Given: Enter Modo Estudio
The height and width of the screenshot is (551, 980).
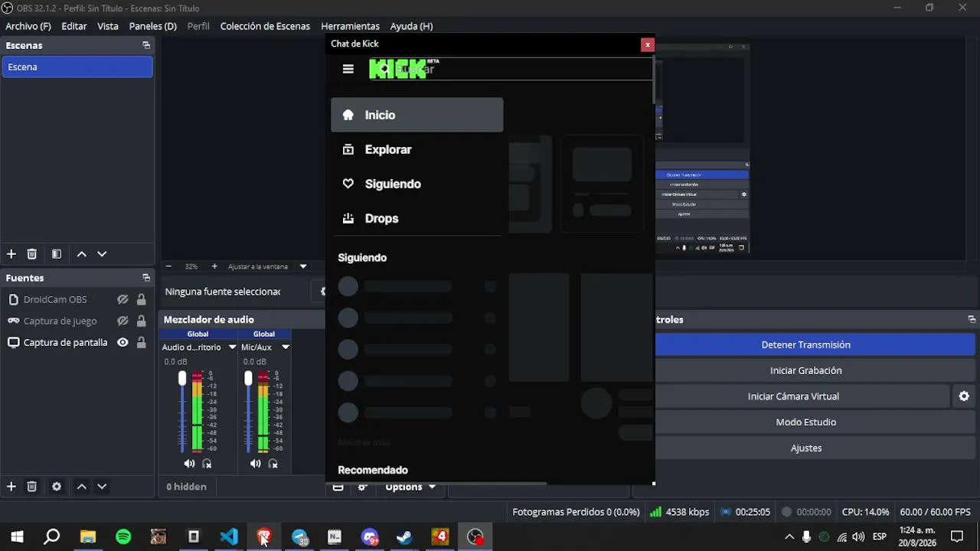Looking at the screenshot, I should (805, 422).
